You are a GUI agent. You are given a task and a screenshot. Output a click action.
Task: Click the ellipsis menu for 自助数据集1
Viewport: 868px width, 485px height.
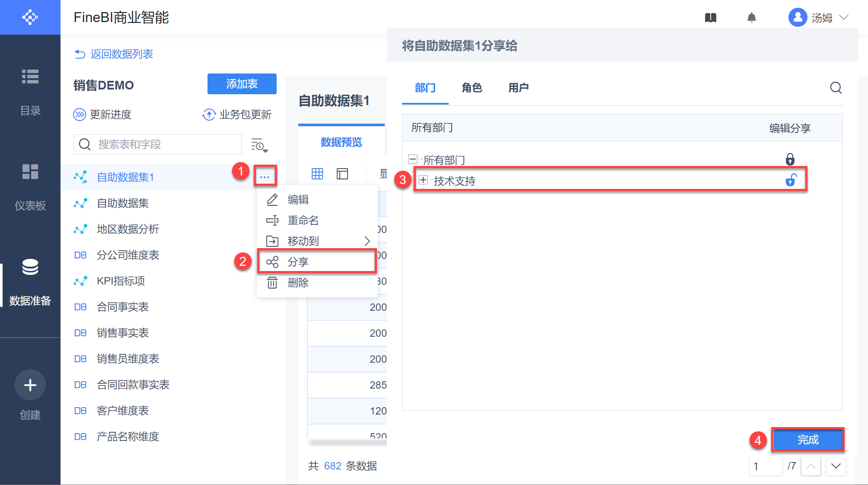(265, 176)
